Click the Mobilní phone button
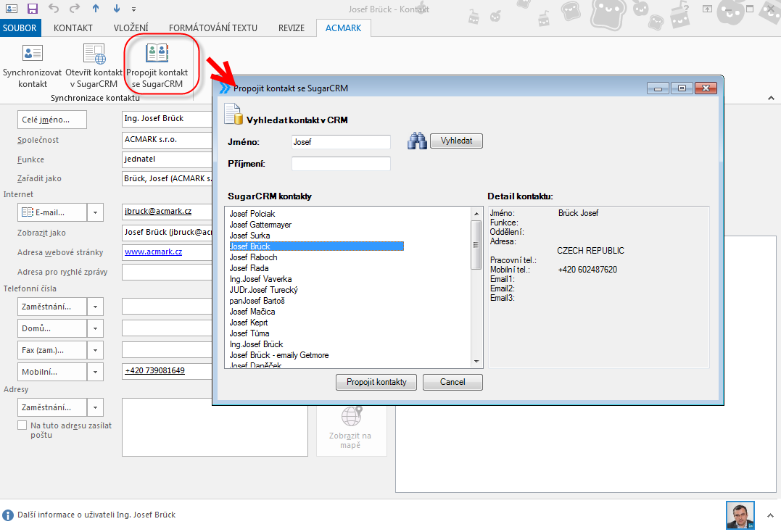Screen dimensions: 781x532 click(51, 372)
